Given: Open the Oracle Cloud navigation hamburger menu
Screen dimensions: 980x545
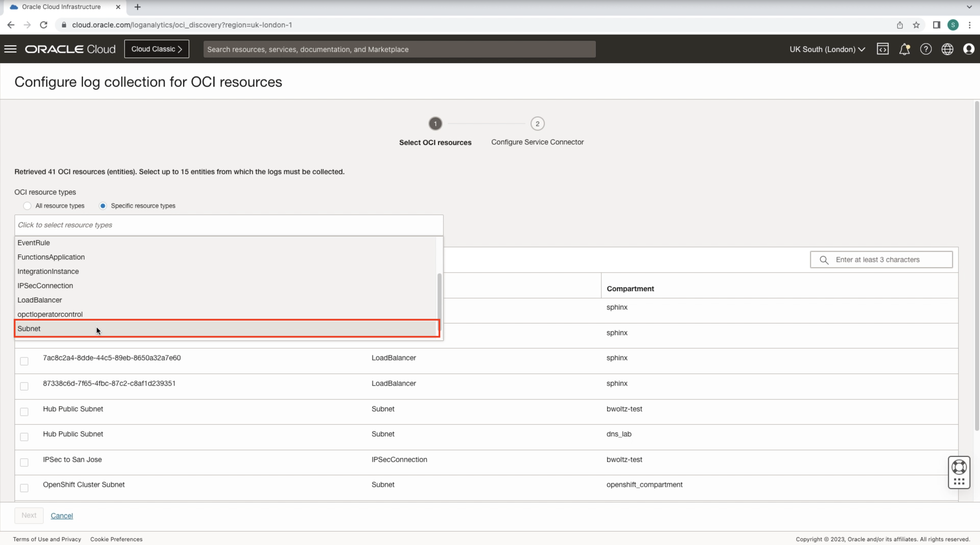Looking at the screenshot, I should point(10,49).
